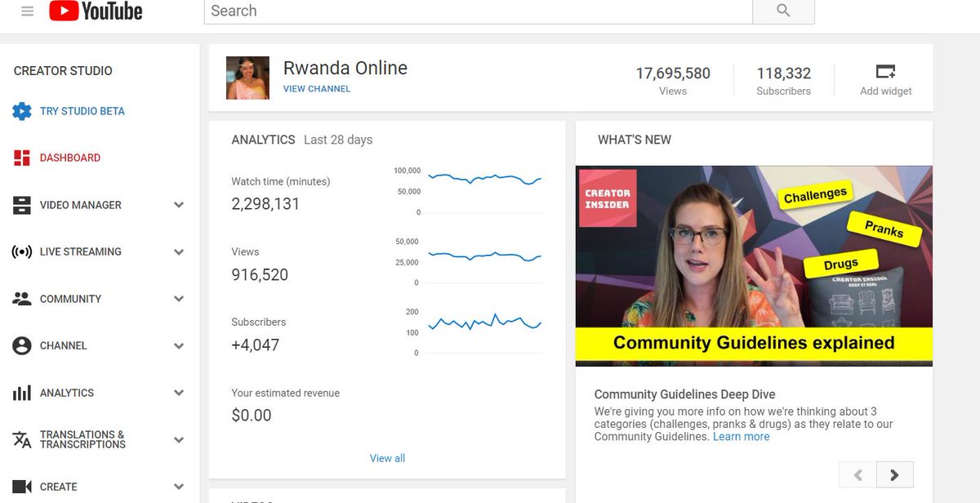
Task: Expand the Analytics chevron
Action: [179, 393]
